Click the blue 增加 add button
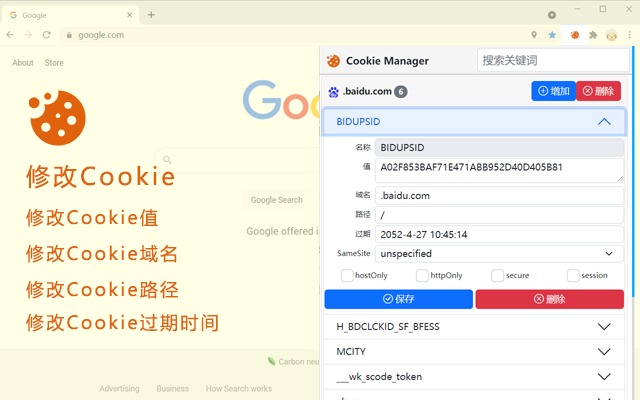The image size is (640, 400). click(x=553, y=91)
